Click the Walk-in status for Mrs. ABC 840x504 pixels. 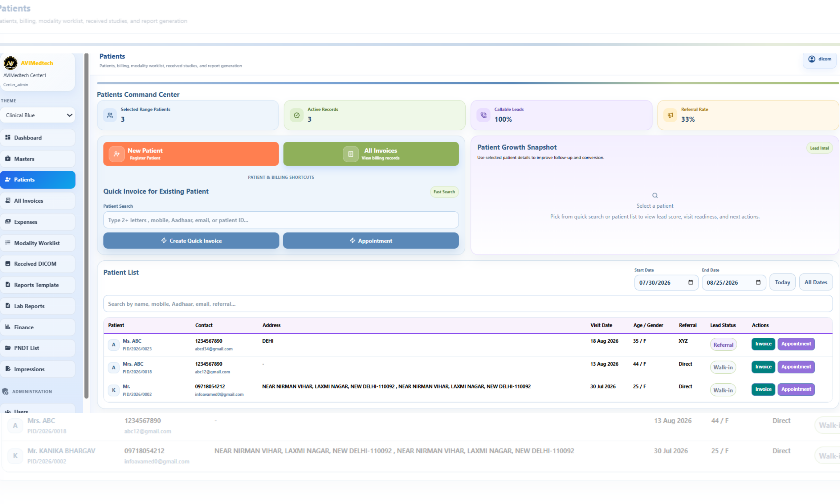[x=723, y=368]
